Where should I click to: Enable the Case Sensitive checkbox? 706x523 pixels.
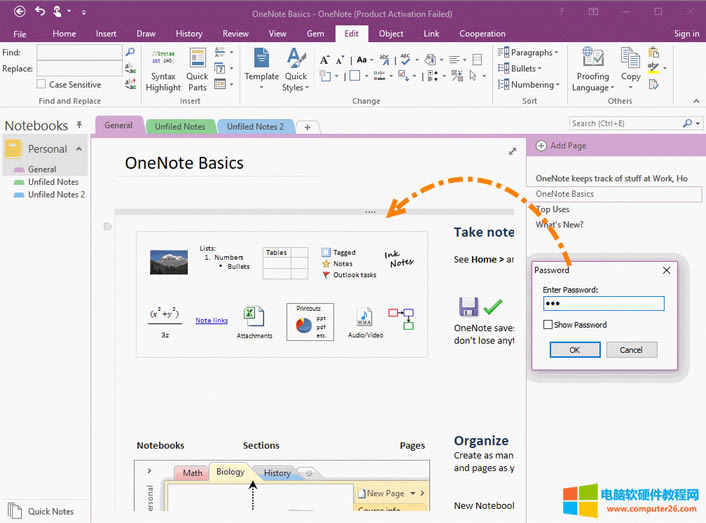42,85
